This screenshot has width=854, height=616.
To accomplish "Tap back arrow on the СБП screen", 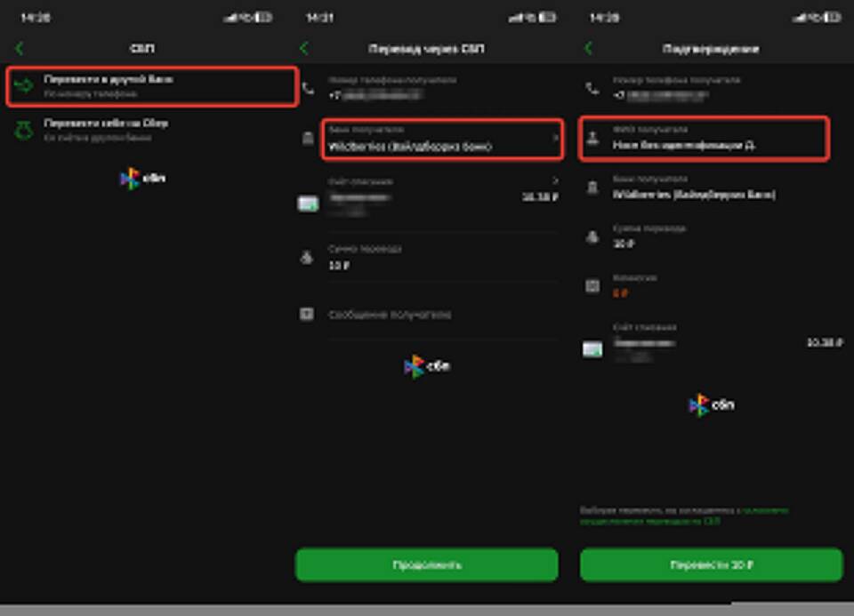I will [20, 49].
